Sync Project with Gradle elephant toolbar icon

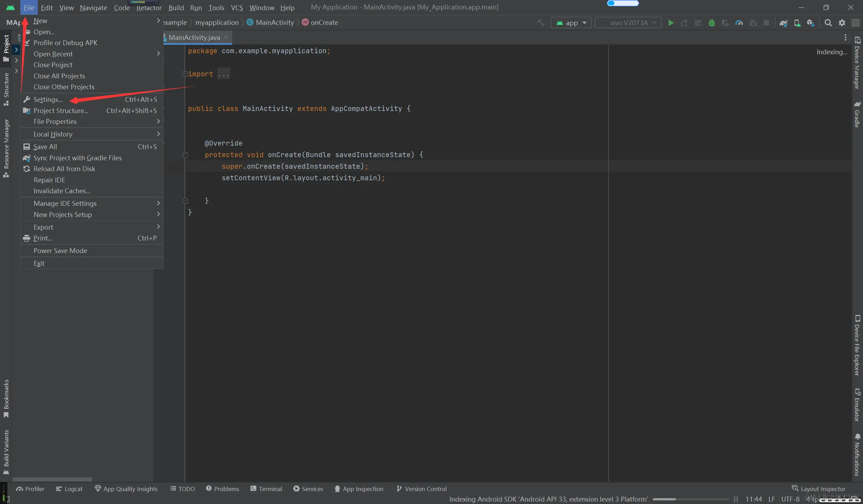pos(784,23)
